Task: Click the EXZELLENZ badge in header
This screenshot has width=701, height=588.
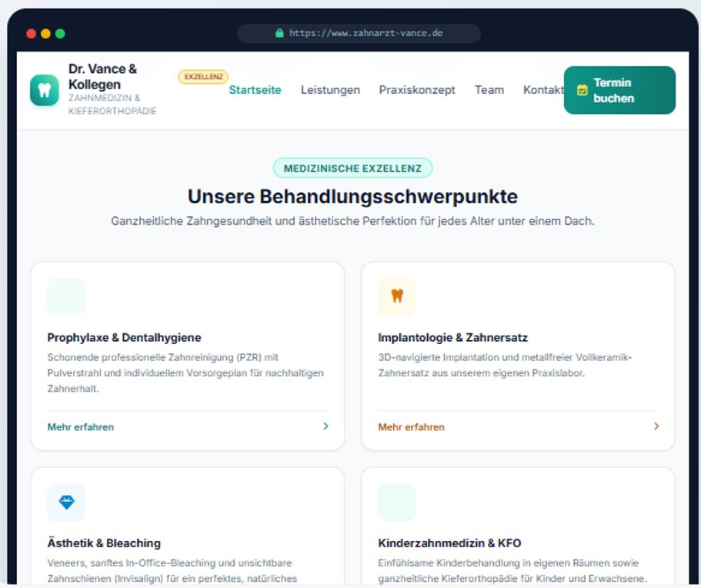Action: point(203,76)
